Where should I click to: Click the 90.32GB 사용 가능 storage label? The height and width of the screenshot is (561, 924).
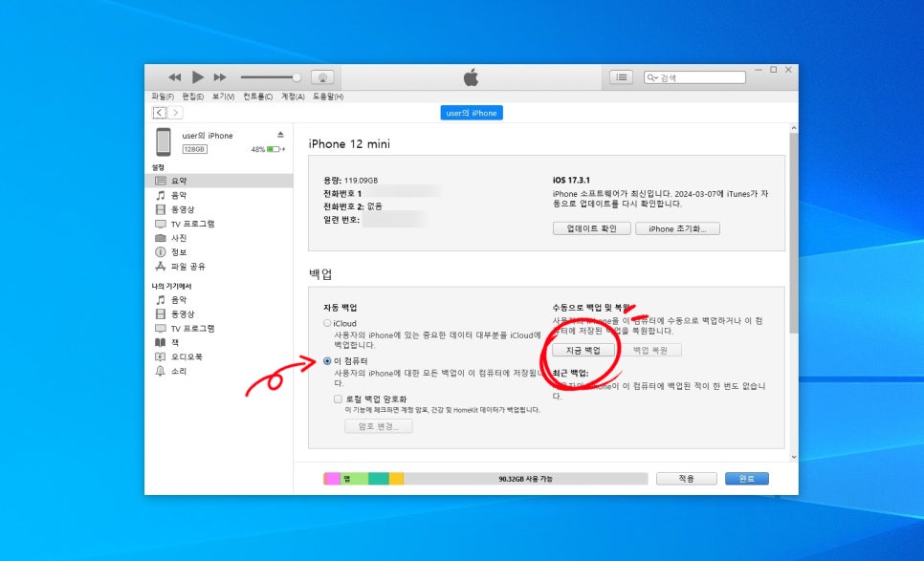tap(526, 479)
